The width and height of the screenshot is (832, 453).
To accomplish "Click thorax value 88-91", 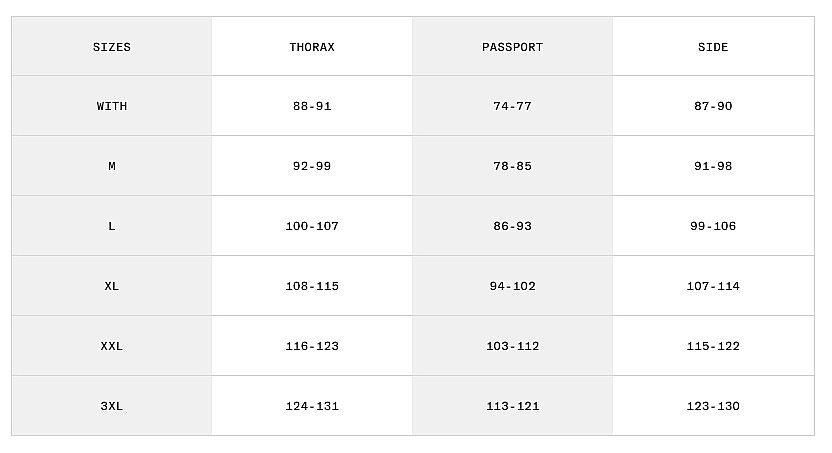I will 312,106.
